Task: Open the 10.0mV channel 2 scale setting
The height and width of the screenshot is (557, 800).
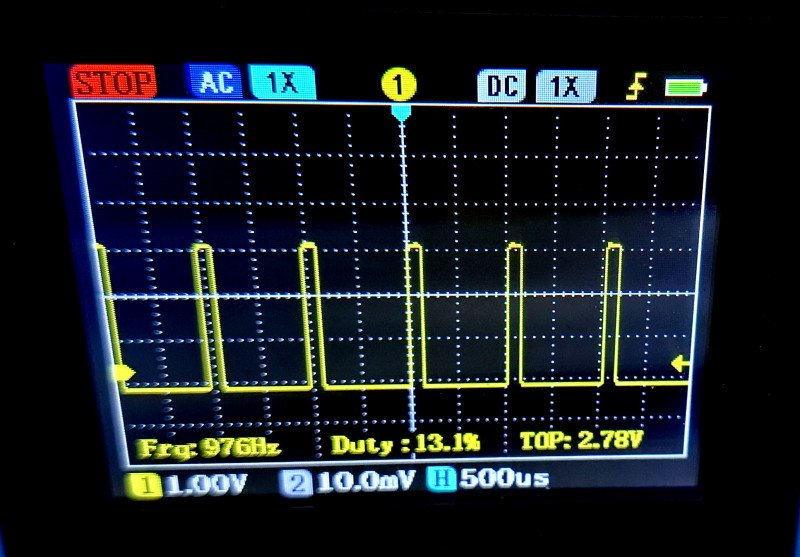Action: coord(365,482)
